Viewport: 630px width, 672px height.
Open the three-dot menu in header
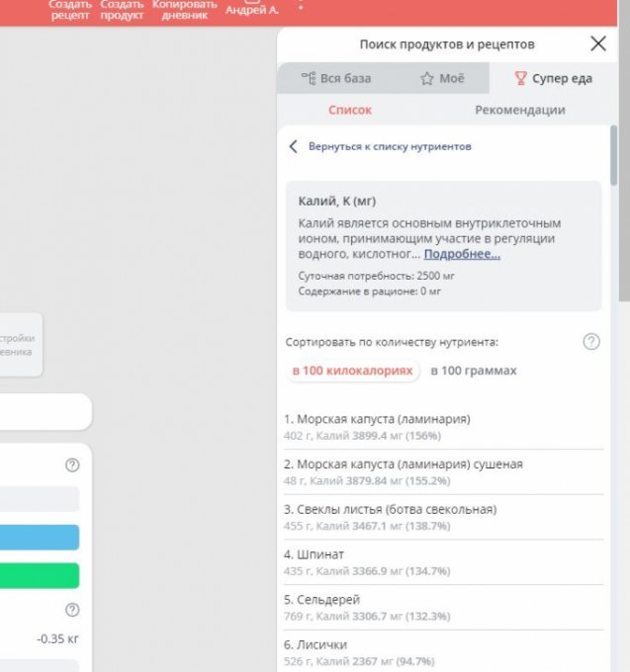tap(301, 7)
